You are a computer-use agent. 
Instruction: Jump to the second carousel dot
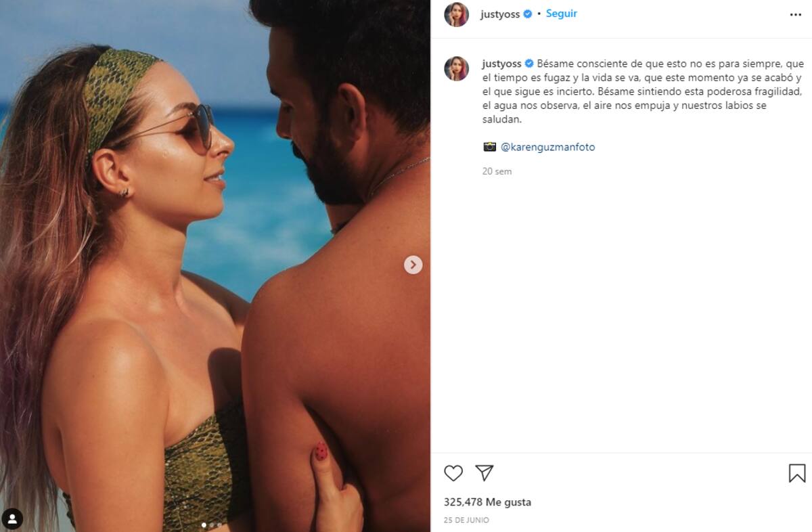[211, 525]
